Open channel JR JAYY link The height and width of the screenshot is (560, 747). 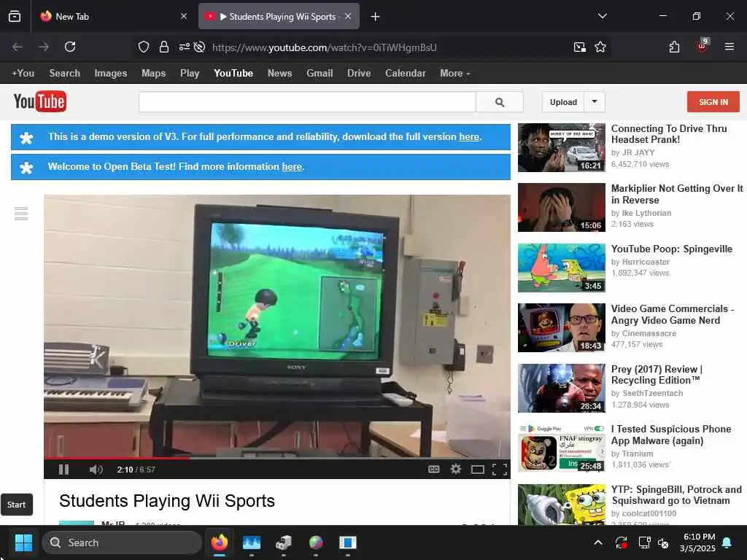pos(638,152)
